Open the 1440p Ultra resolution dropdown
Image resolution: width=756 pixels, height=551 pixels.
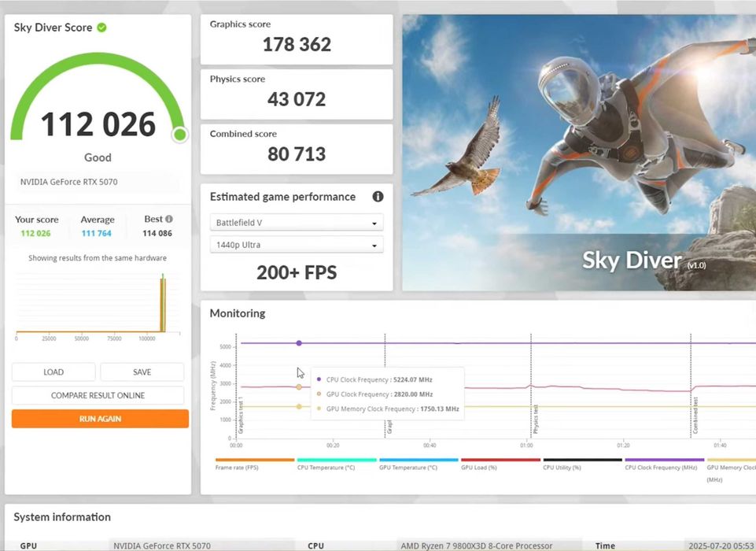tap(297, 245)
